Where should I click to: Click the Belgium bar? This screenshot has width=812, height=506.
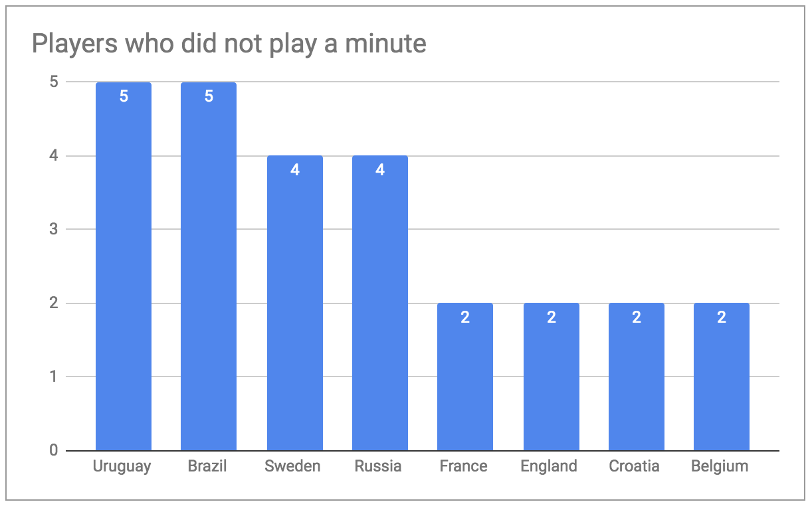pos(721,377)
